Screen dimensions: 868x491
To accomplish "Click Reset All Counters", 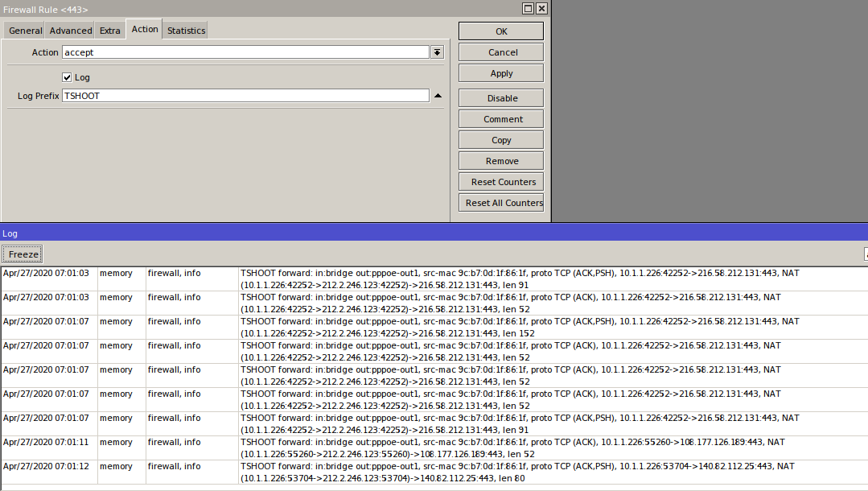I will (x=501, y=203).
